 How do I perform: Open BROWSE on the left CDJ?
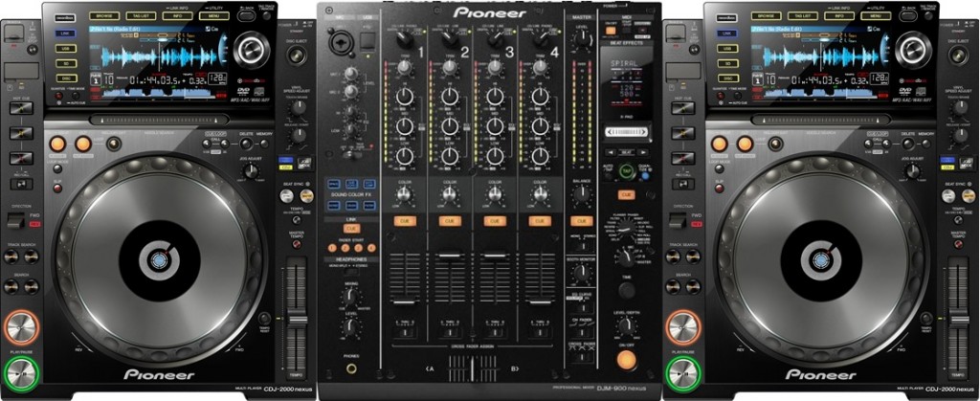point(104,15)
